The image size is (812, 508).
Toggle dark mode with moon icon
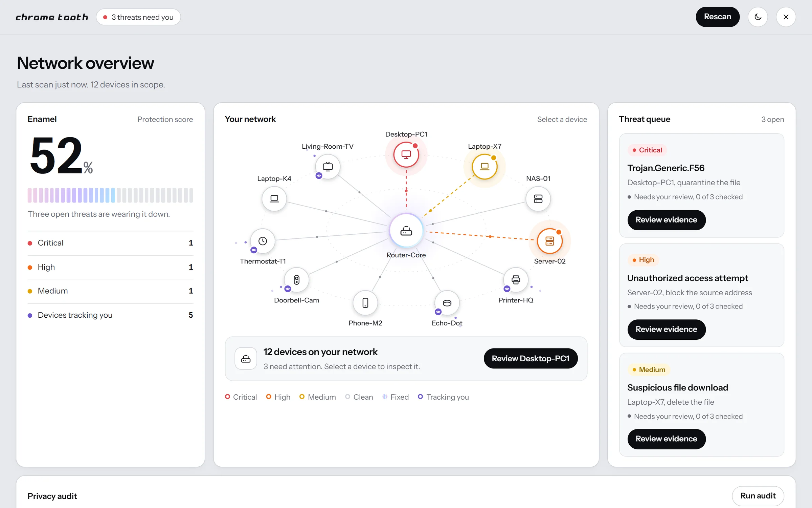[x=758, y=17]
